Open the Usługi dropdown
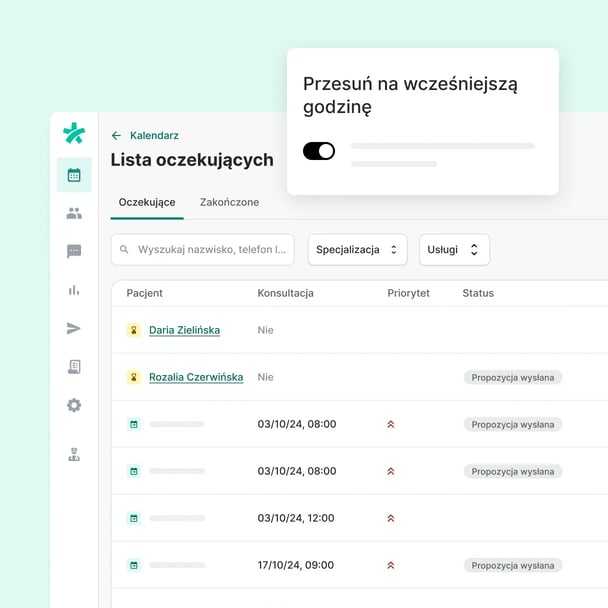The height and width of the screenshot is (608, 608). click(454, 249)
